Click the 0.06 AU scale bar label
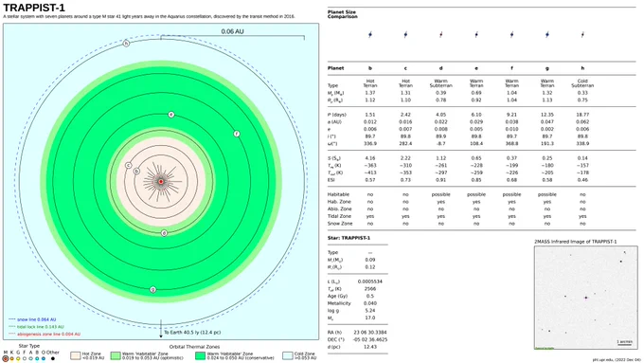This screenshot has width=644, height=363. click(232, 31)
